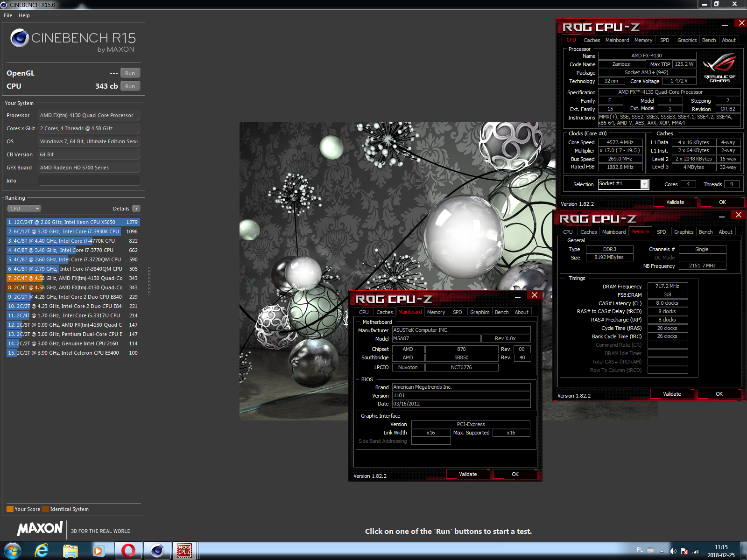Viewport: 747px width, 560px height.
Task: Open the CPU ranking type dropdown
Action: pos(24,209)
